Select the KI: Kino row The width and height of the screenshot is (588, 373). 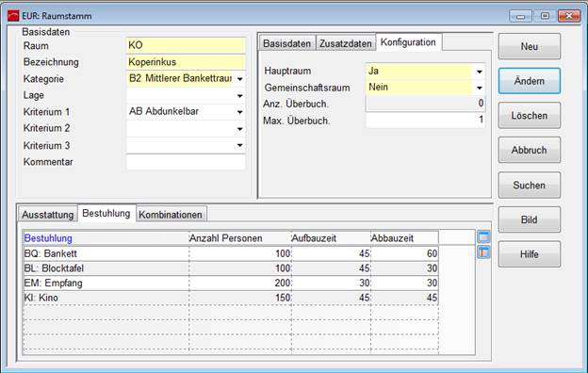click(x=231, y=298)
